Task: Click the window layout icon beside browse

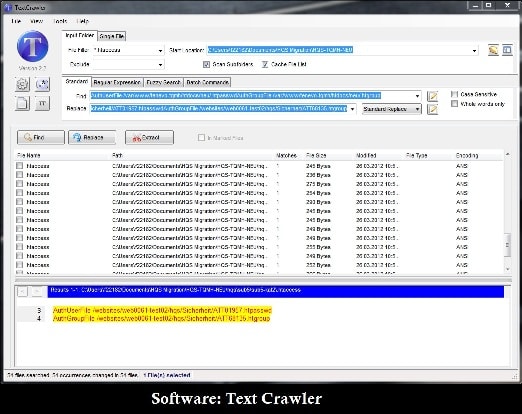Action: tap(507, 50)
